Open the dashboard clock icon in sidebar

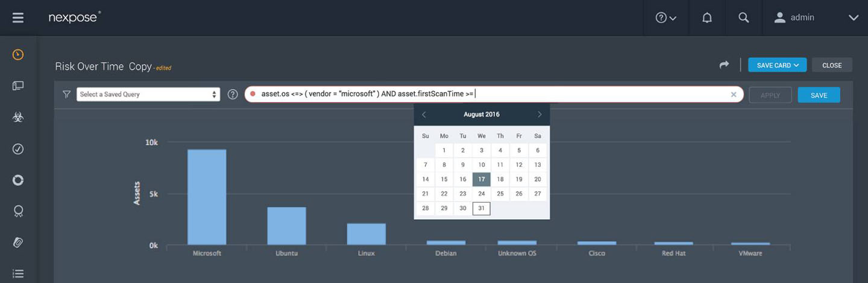(x=18, y=55)
